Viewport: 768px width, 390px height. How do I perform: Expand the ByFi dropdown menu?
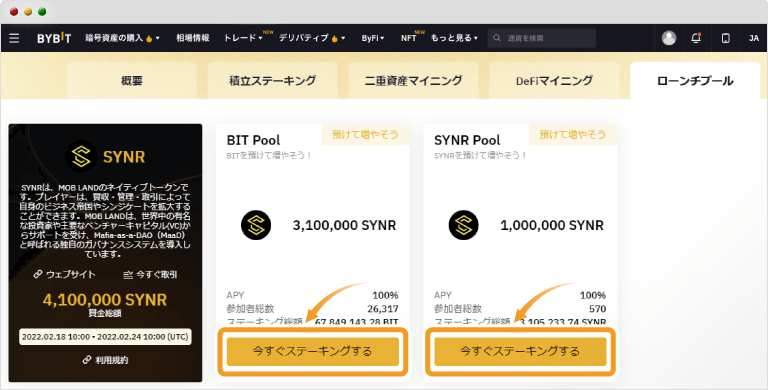pos(373,38)
